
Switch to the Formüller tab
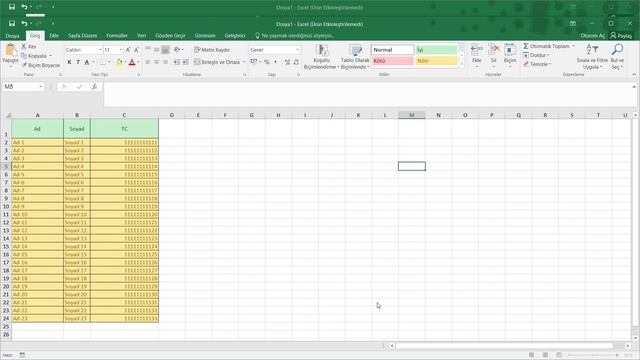pyautogui.click(x=117, y=36)
